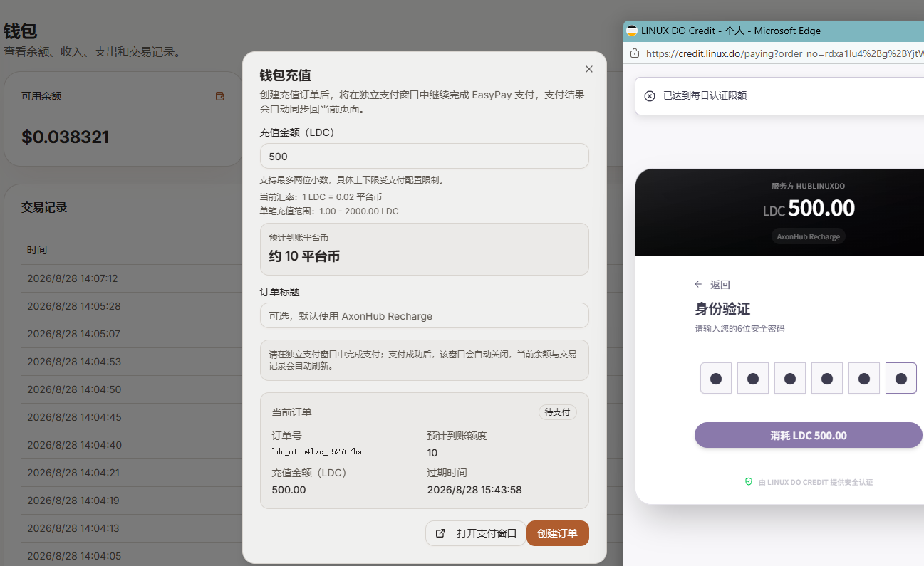
Task: Click the green shield icon under the pay button
Action: [x=749, y=482]
